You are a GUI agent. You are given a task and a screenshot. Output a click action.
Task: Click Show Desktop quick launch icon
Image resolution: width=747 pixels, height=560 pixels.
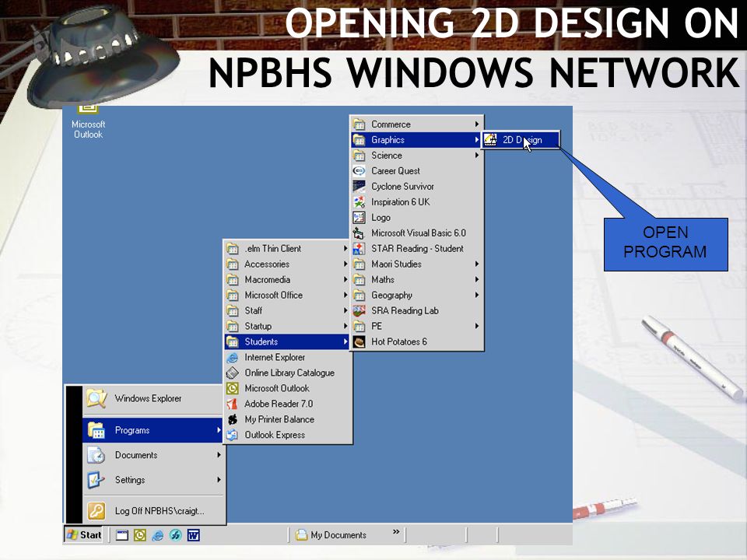click(x=122, y=535)
